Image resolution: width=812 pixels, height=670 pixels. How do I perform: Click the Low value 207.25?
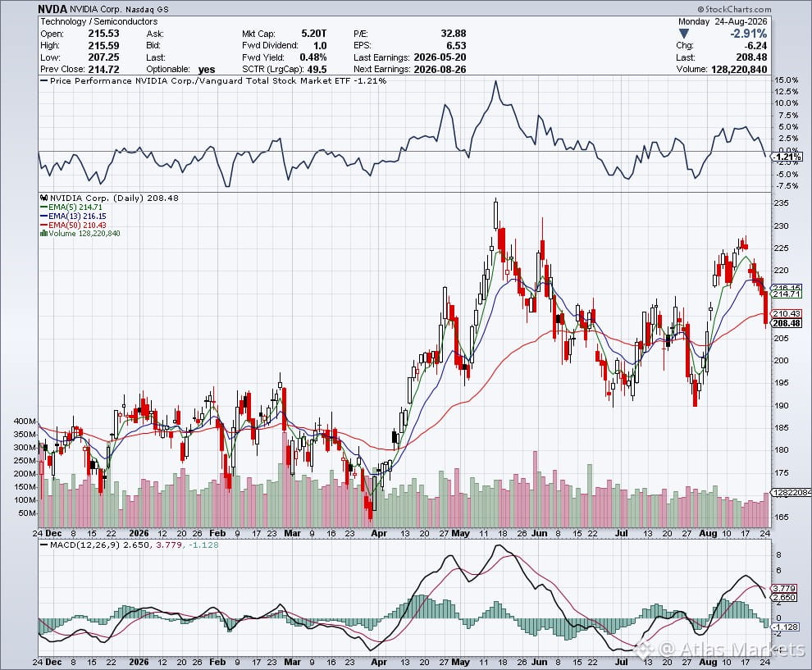tap(103, 57)
